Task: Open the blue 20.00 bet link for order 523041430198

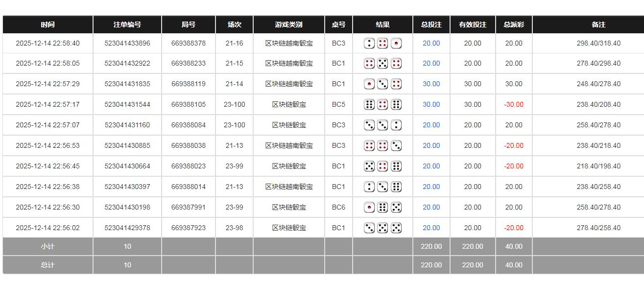Action: pos(431,208)
